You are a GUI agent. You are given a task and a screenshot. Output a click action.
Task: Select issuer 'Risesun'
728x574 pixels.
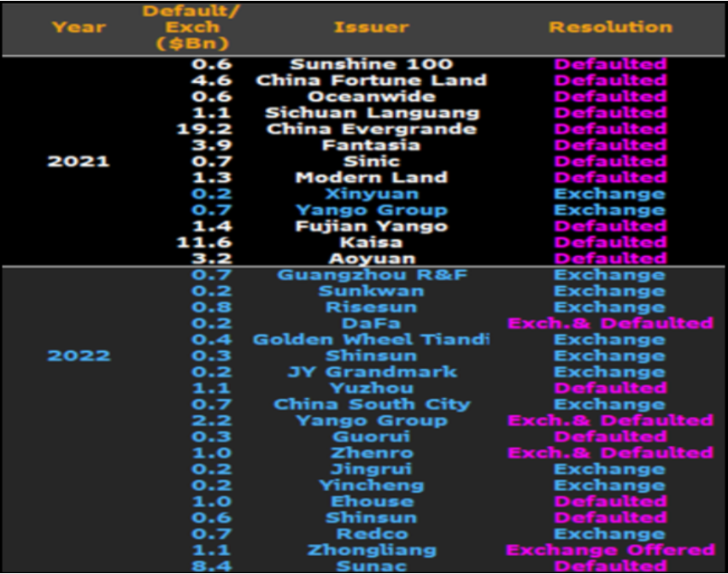pyautogui.click(x=371, y=307)
